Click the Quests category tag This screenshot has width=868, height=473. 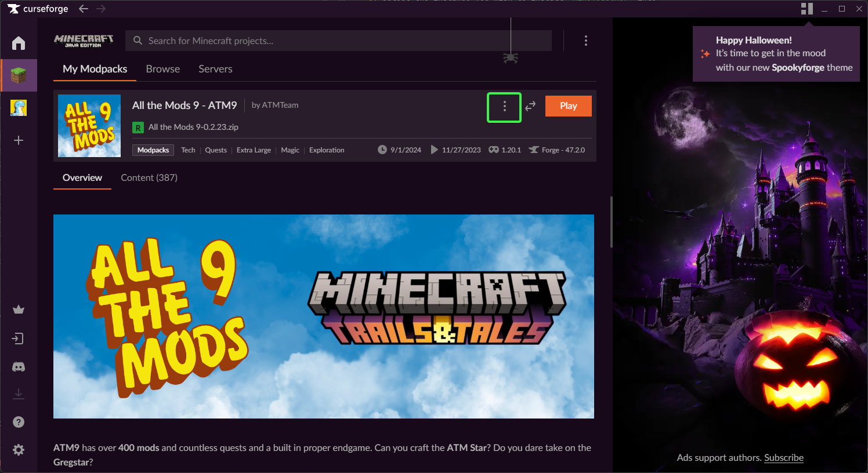pyautogui.click(x=216, y=150)
